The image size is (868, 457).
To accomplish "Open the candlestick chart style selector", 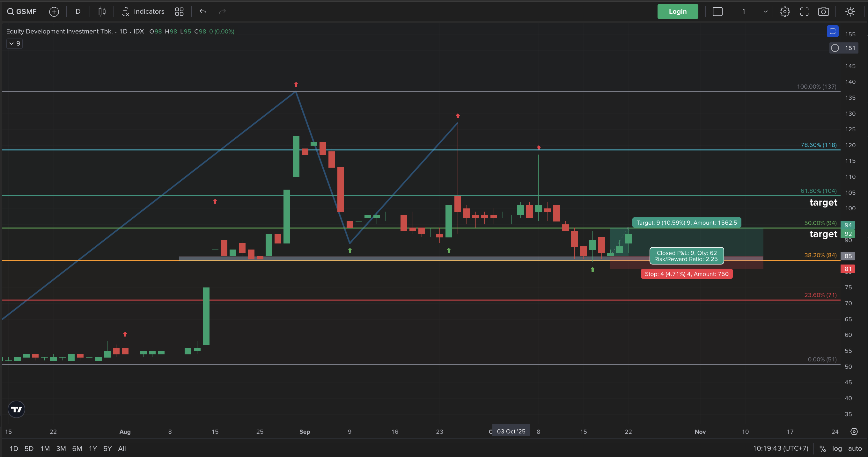I will click(102, 12).
